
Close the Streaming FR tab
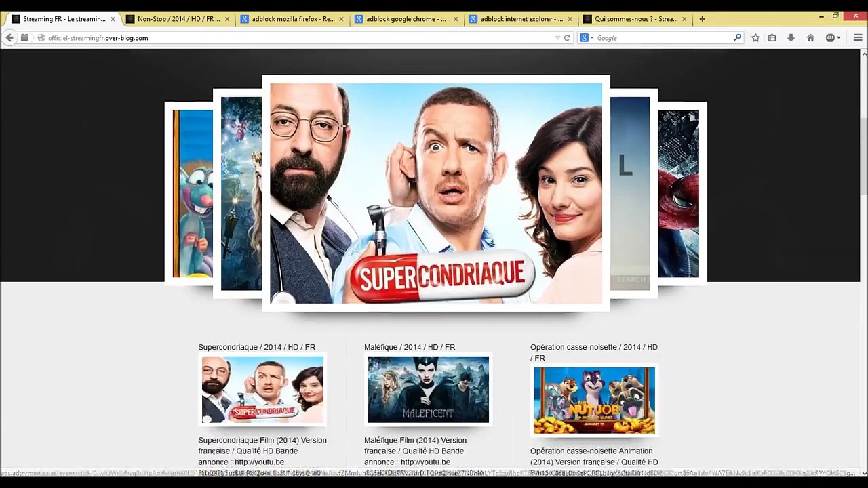[113, 19]
